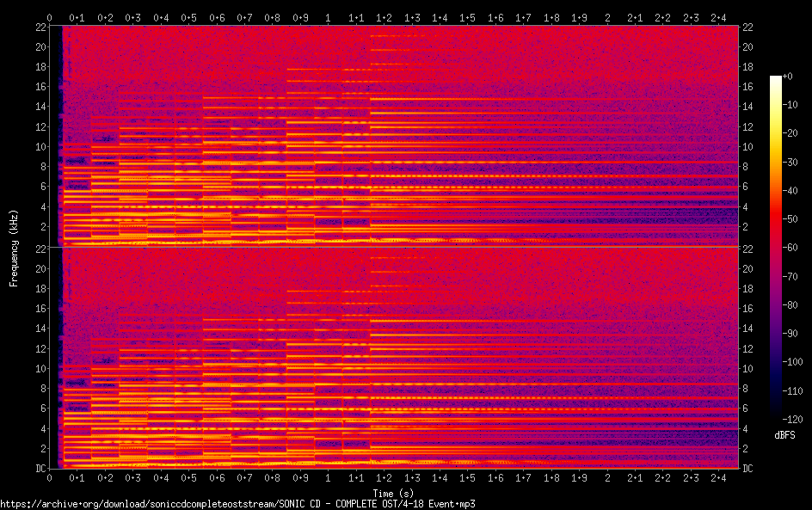The height and width of the screenshot is (510, 812).
Task: Click the dBFS label under the color scale
Action: pyautogui.click(x=784, y=436)
